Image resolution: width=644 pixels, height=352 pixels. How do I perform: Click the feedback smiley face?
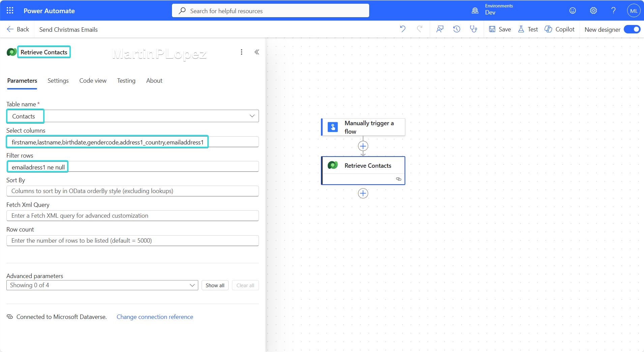[573, 10]
